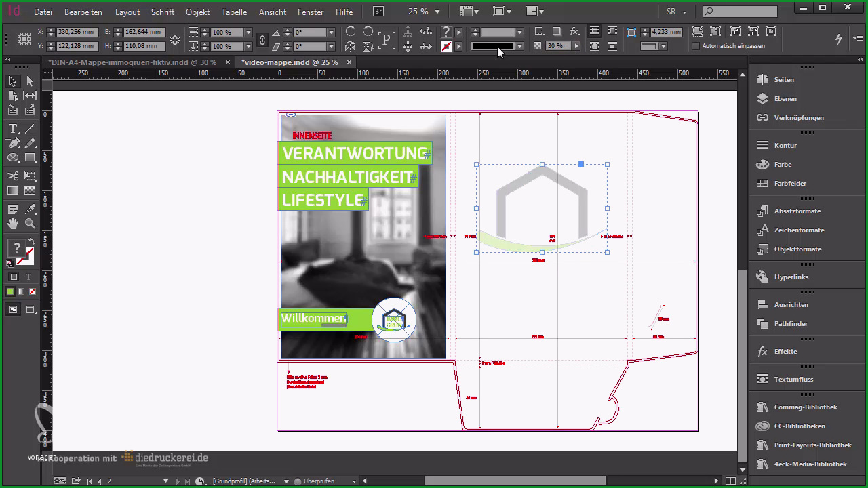Pick the Scissors tool
Viewport: 868px width, 488px height.
coord(13,176)
